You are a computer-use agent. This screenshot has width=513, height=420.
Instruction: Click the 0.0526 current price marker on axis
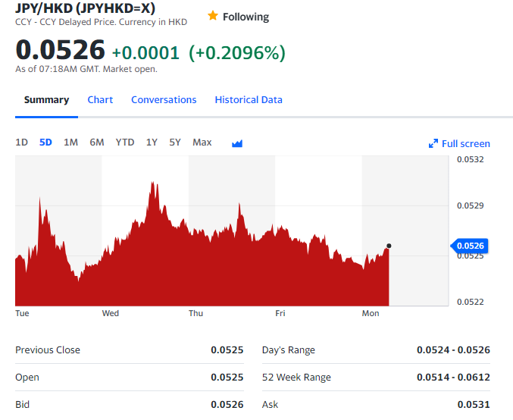click(471, 246)
